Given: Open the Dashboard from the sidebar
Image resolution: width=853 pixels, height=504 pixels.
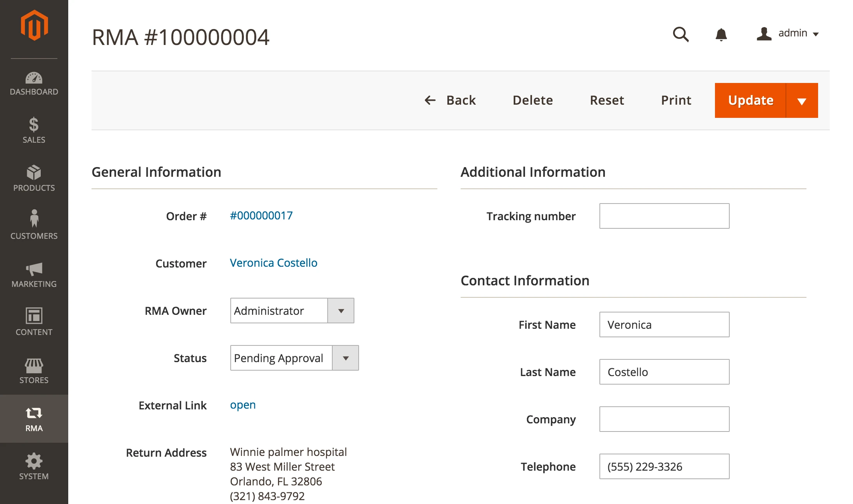Looking at the screenshot, I should click(x=34, y=83).
